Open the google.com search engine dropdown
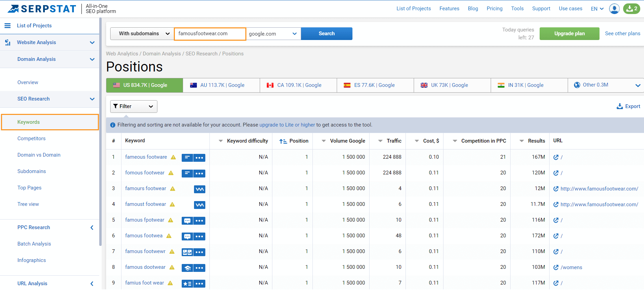This screenshot has height=290, width=644. pos(273,34)
